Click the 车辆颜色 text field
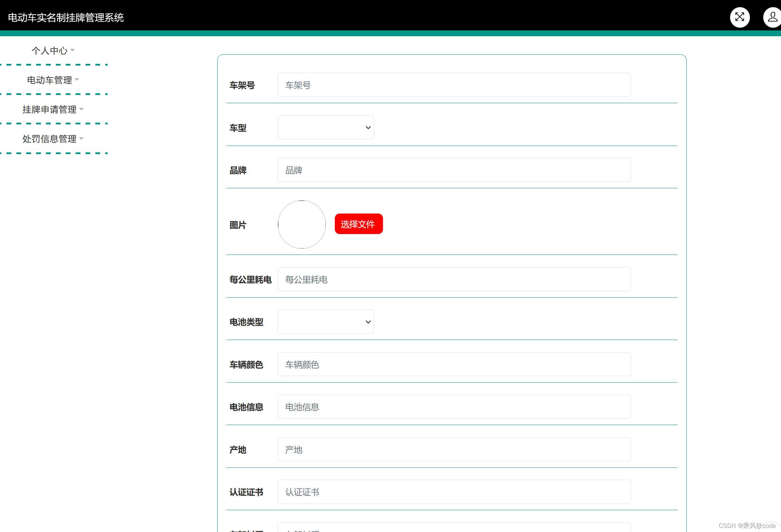This screenshot has height=532, width=781. coord(454,365)
